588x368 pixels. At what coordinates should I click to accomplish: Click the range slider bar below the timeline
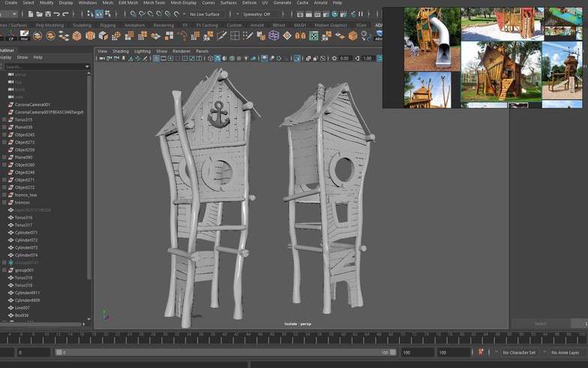point(225,352)
